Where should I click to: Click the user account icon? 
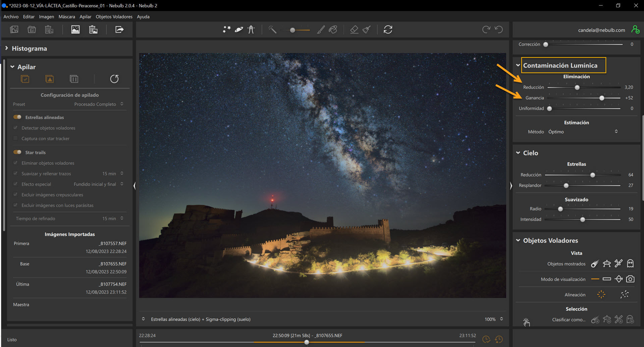pyautogui.click(x=635, y=30)
